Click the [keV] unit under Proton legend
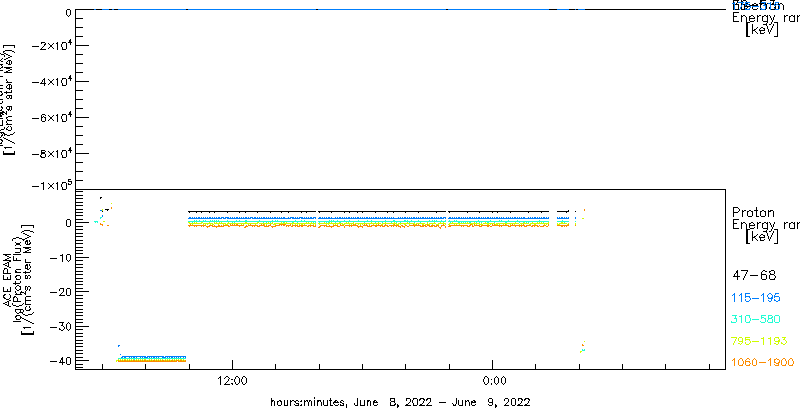This screenshot has height=410, width=800. coord(762,237)
